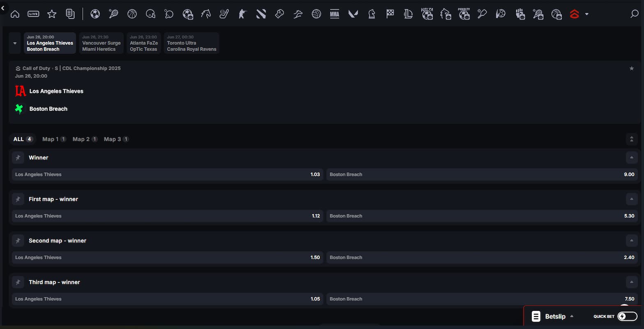644x329 pixels.
Task: Select the Soccer sport icon
Action: pos(95,14)
